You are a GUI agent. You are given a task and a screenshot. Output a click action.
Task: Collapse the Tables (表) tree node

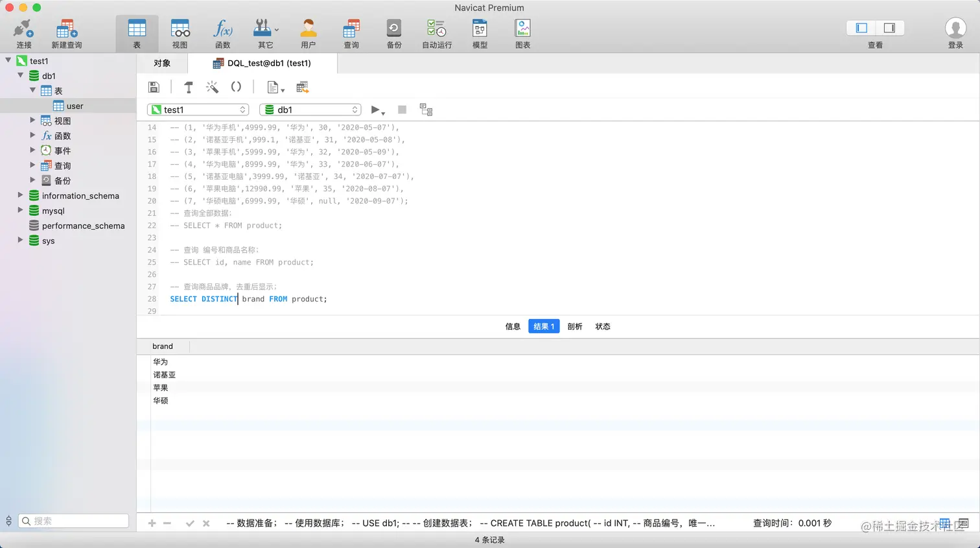tap(32, 90)
